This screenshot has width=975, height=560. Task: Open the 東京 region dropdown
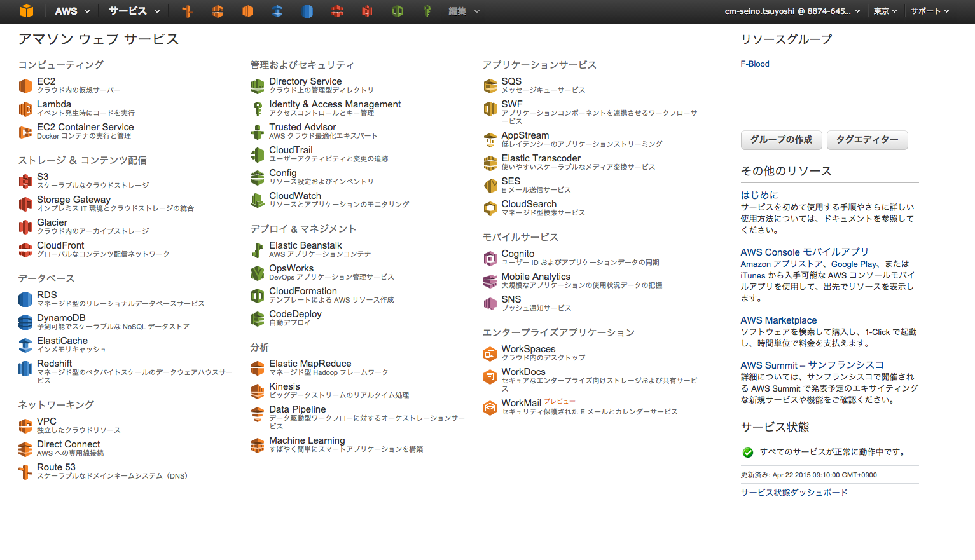tap(885, 11)
